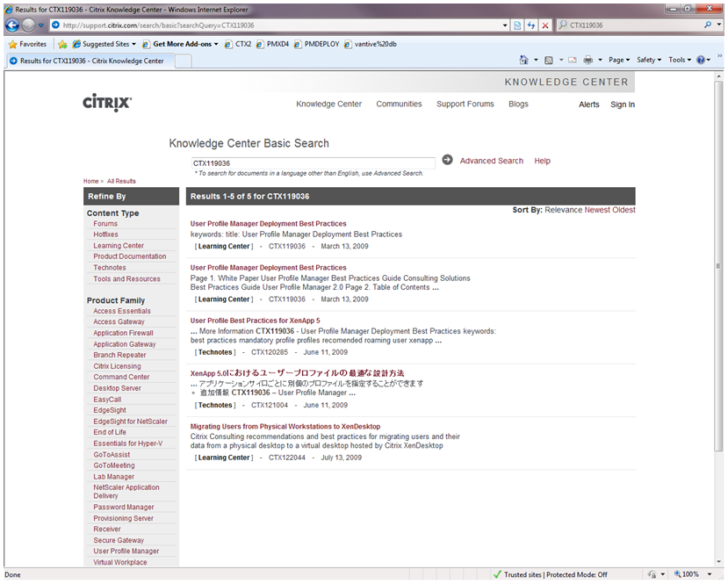Click the browser Back arrow button
Viewport: 728px width, 584px height.
12,25
